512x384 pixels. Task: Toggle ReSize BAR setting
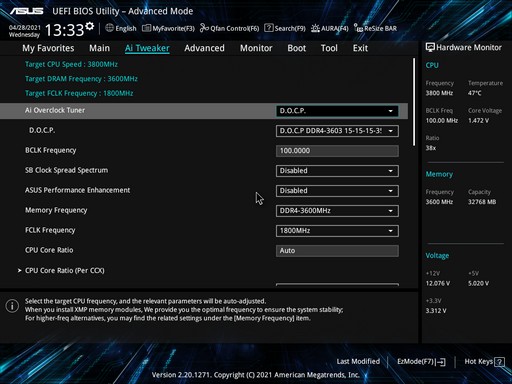(375, 28)
